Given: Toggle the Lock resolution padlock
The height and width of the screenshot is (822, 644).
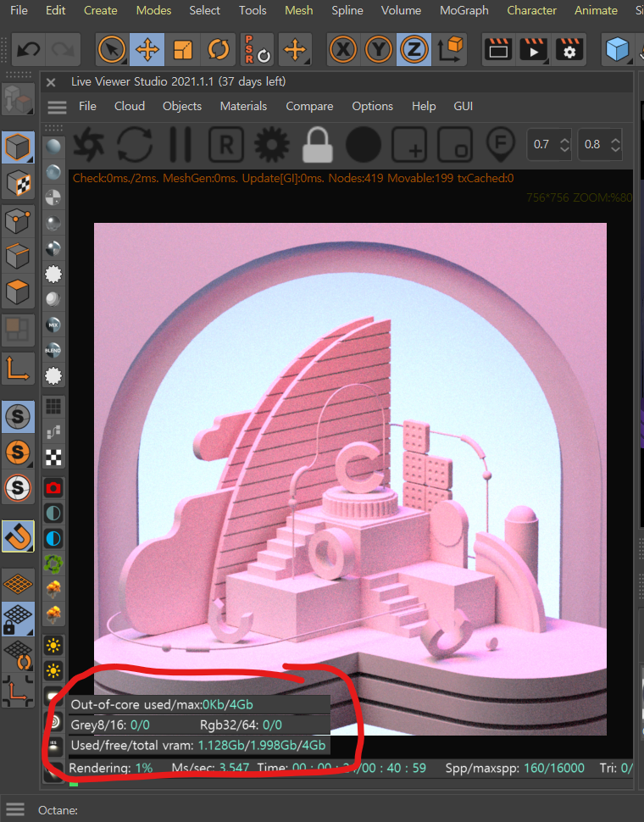Looking at the screenshot, I should (x=317, y=145).
